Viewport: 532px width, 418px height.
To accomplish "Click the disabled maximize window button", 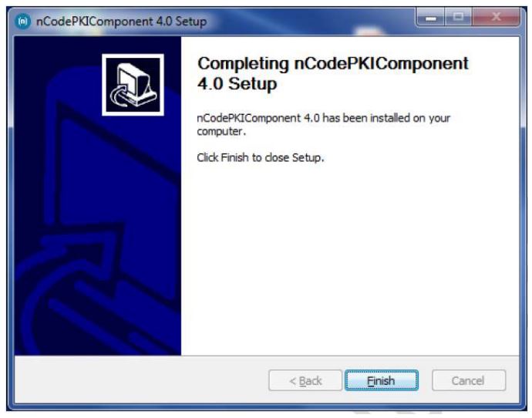I will click(x=458, y=17).
